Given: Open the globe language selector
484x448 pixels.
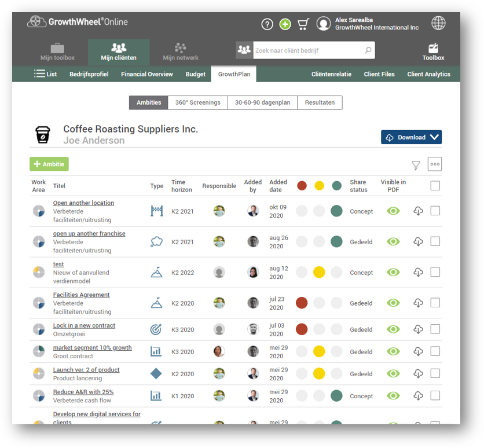Looking at the screenshot, I should [438, 23].
